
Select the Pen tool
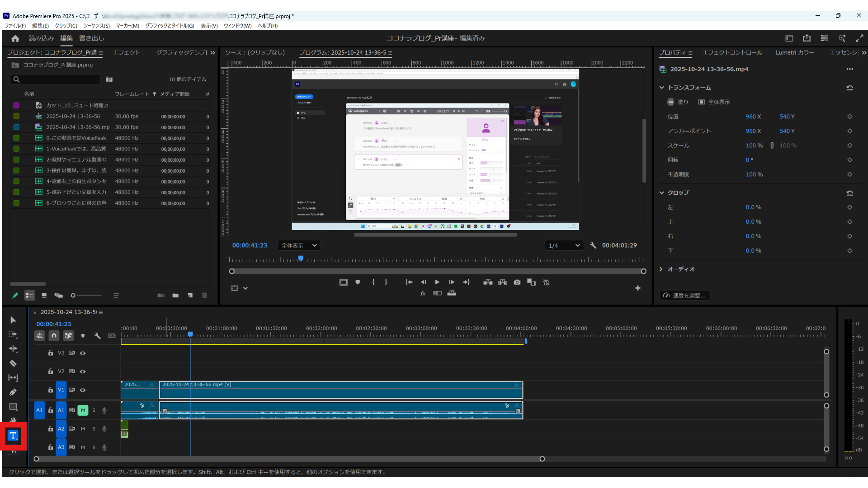(x=13, y=392)
